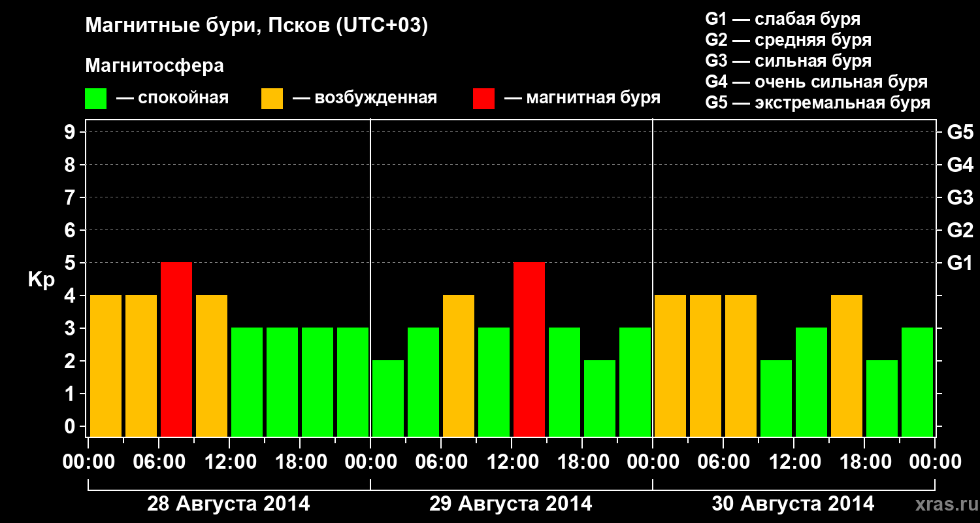Click the red storm bar on 28 August

click(x=176, y=349)
